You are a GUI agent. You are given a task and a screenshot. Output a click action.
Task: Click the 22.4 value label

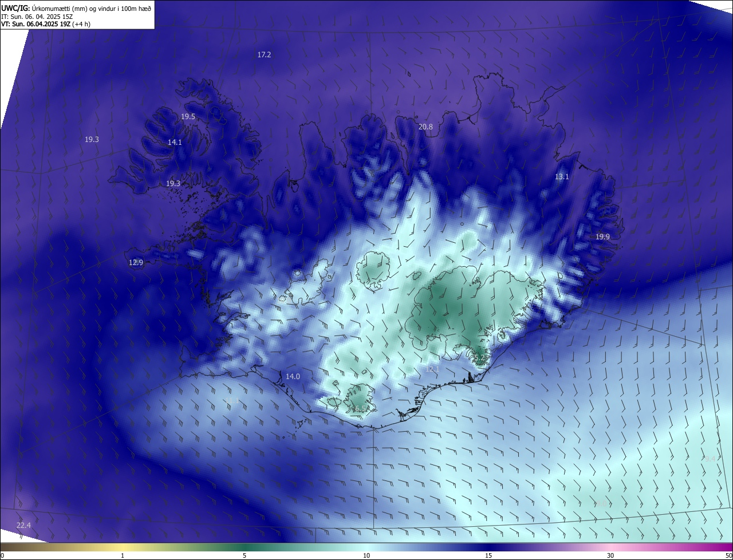[x=23, y=525]
